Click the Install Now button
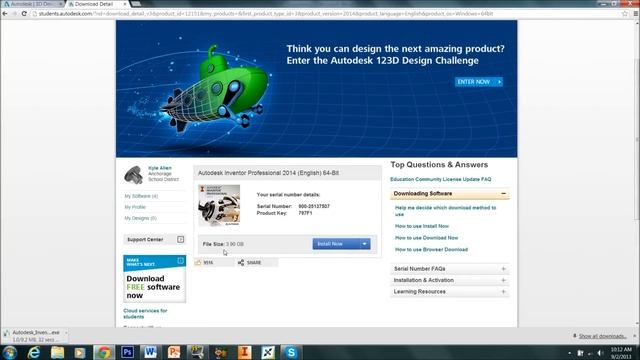The image size is (640, 360). (336, 244)
